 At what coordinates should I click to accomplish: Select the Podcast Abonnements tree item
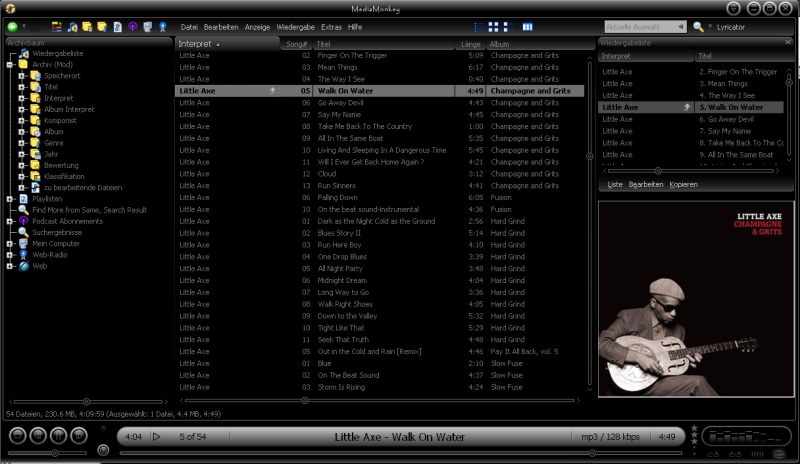point(67,221)
